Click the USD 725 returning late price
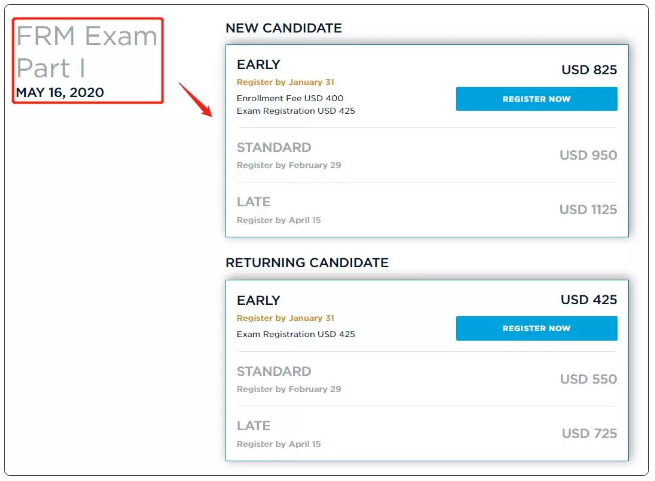The width and height of the screenshot is (655, 481). (x=589, y=434)
